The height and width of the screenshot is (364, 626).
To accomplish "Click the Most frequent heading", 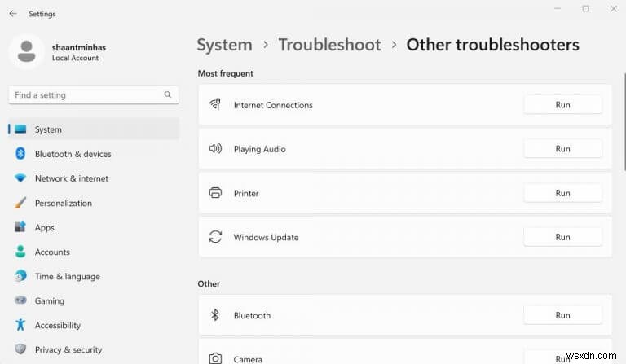I will (225, 73).
